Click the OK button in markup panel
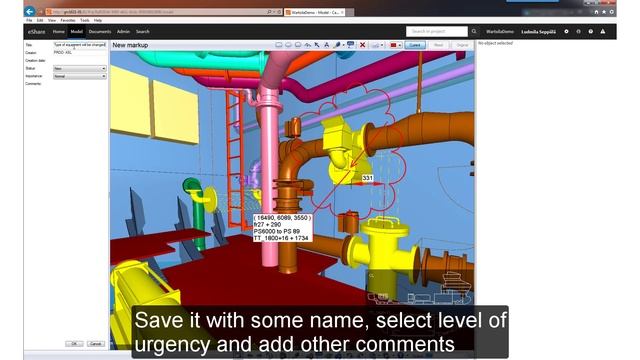The width and height of the screenshot is (640, 360). pyautogui.click(x=74, y=344)
